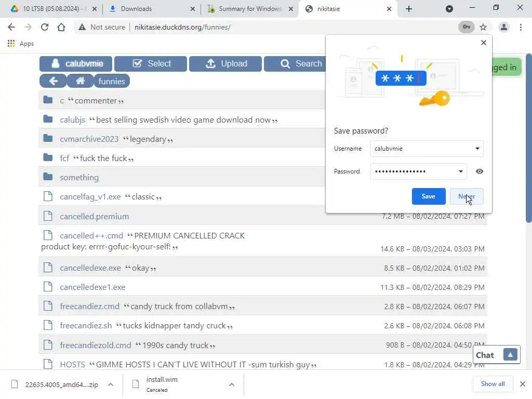This screenshot has height=399, width=532.
Task: Click the tab search dropdown circle icon
Action: point(449,9)
